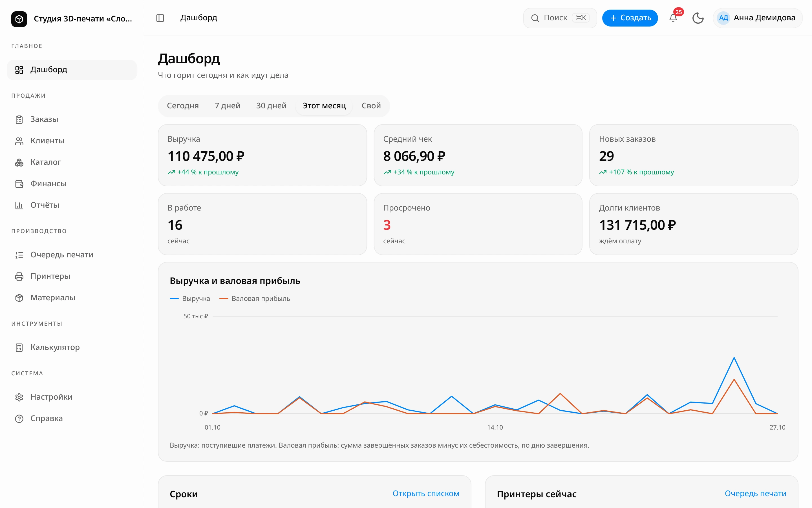Click the studio cube logo icon
Viewport: 812px width, 508px height.
[x=19, y=19]
